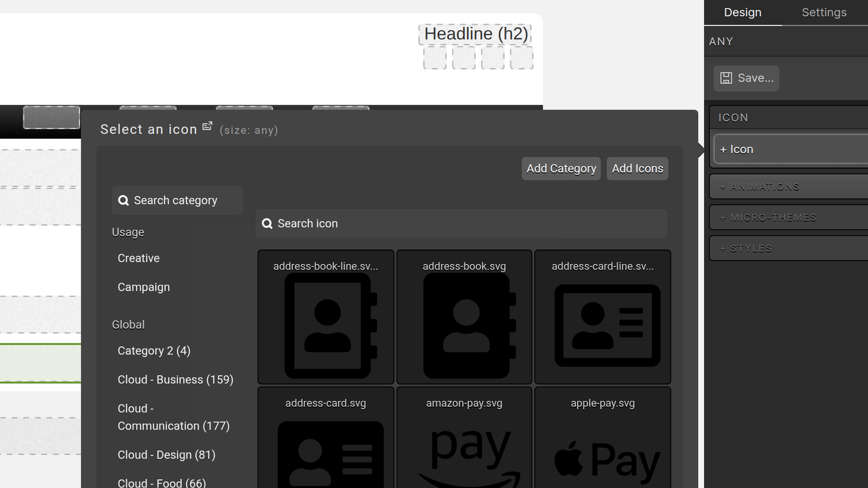Screen dimensions: 868x488
Task: Expand the + Micro-Themes section
Action: click(x=789, y=217)
